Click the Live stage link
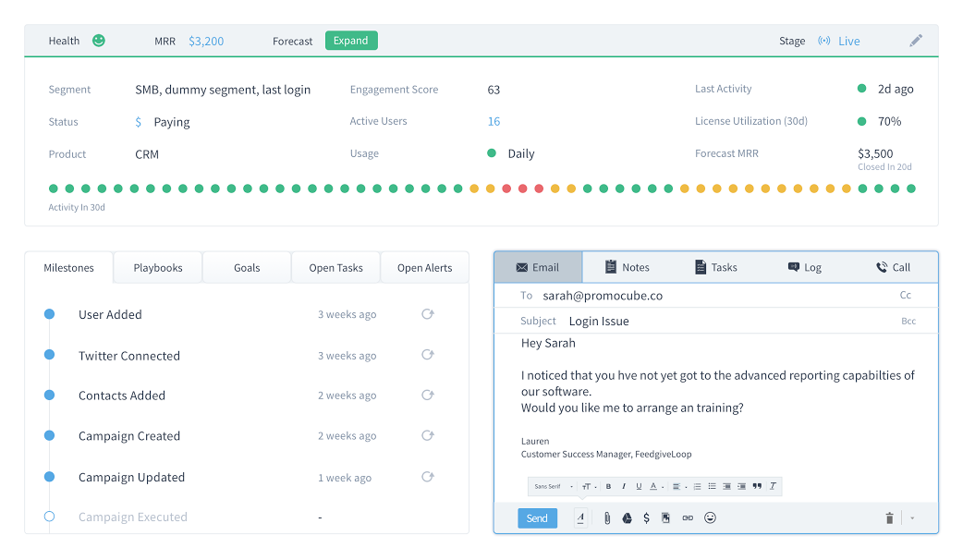963x560 pixels. click(x=848, y=42)
